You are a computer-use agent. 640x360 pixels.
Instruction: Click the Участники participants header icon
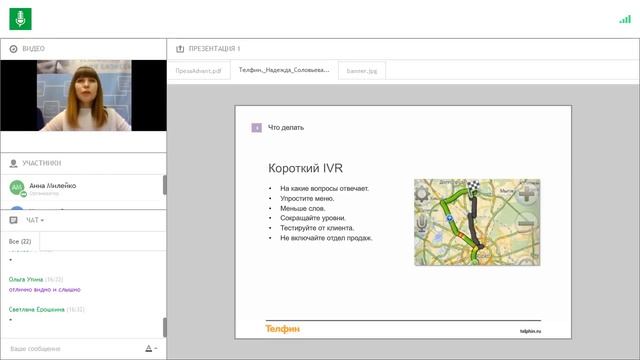pos(13,163)
